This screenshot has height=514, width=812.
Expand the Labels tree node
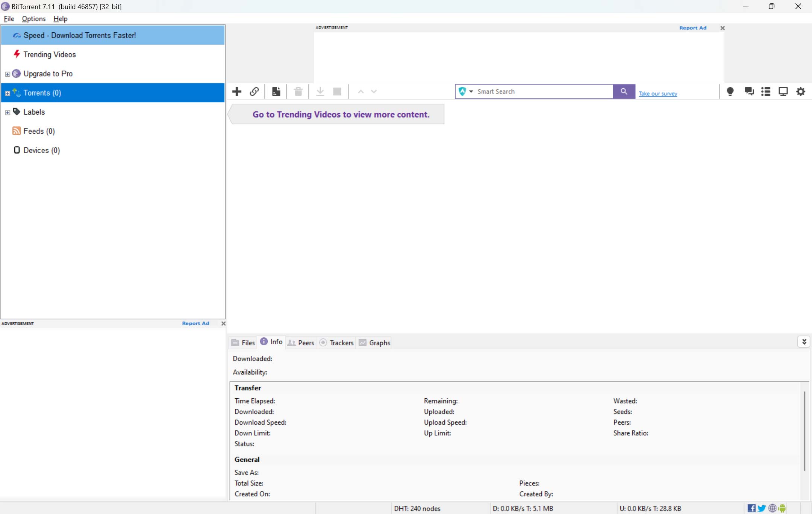8,112
